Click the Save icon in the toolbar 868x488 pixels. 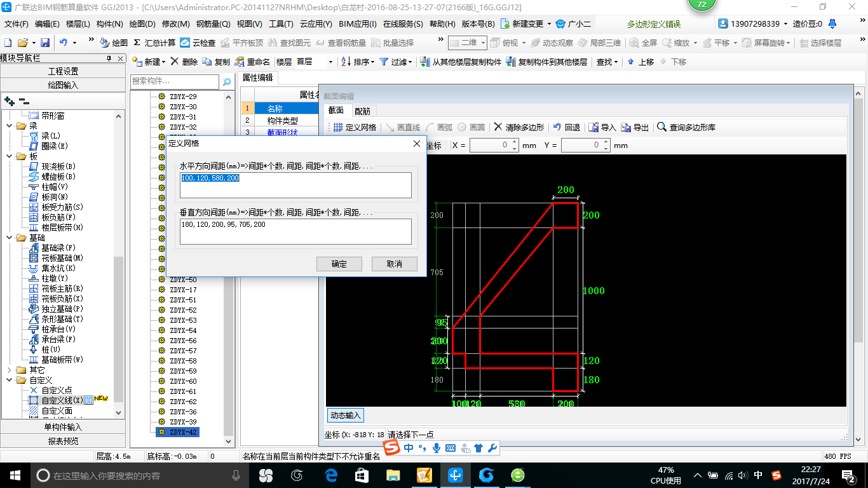[x=45, y=43]
